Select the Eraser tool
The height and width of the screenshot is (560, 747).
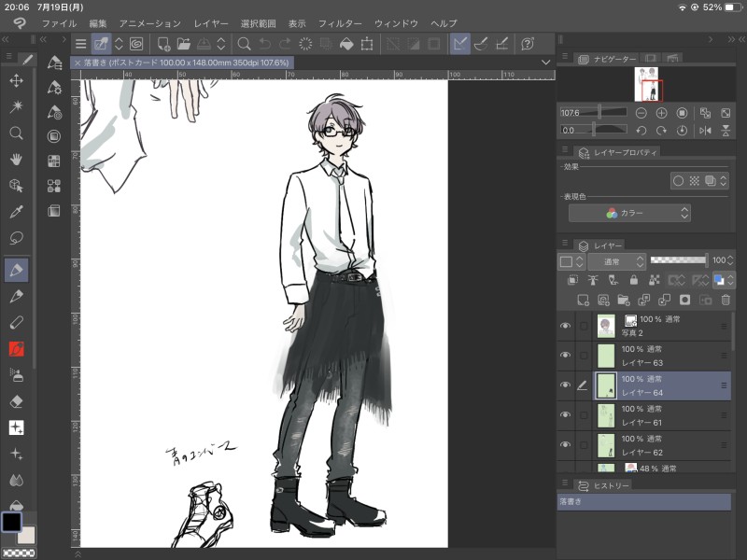click(16, 401)
